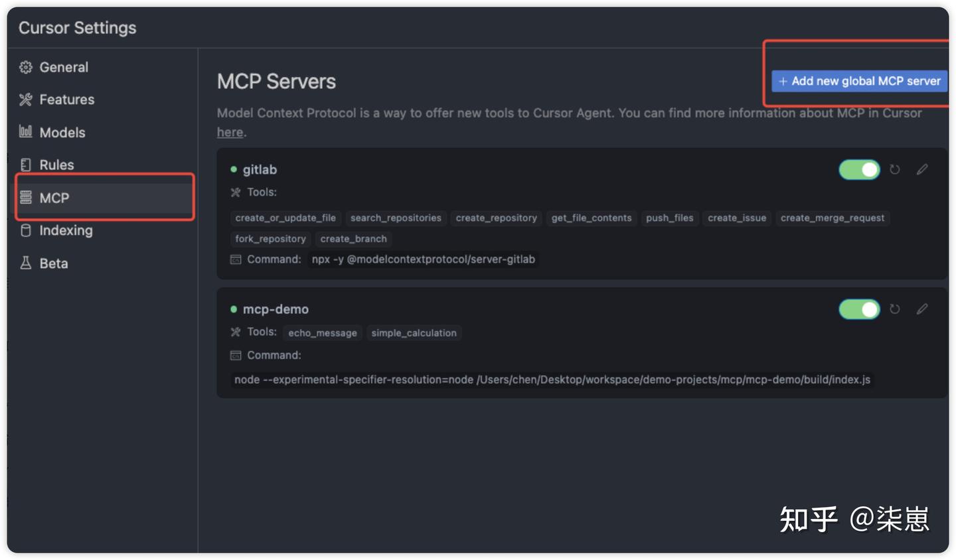956x560 pixels.
Task: Refresh the gitlab MCP server
Action: [x=894, y=169]
